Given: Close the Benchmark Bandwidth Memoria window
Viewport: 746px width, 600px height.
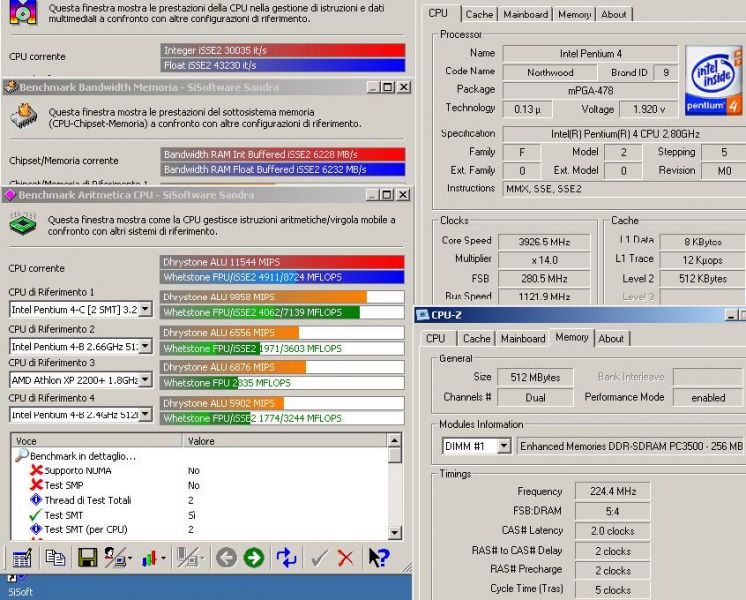Looking at the screenshot, I should tap(404, 87).
